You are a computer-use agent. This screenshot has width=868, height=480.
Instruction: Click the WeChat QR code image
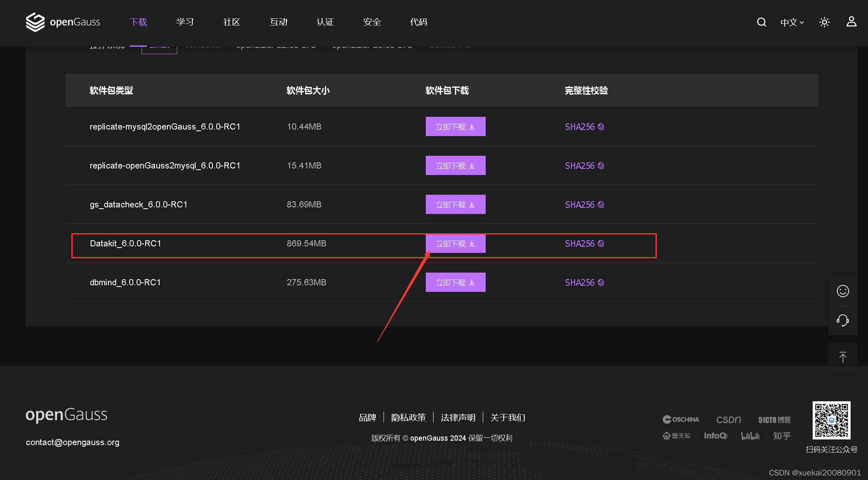(x=831, y=420)
